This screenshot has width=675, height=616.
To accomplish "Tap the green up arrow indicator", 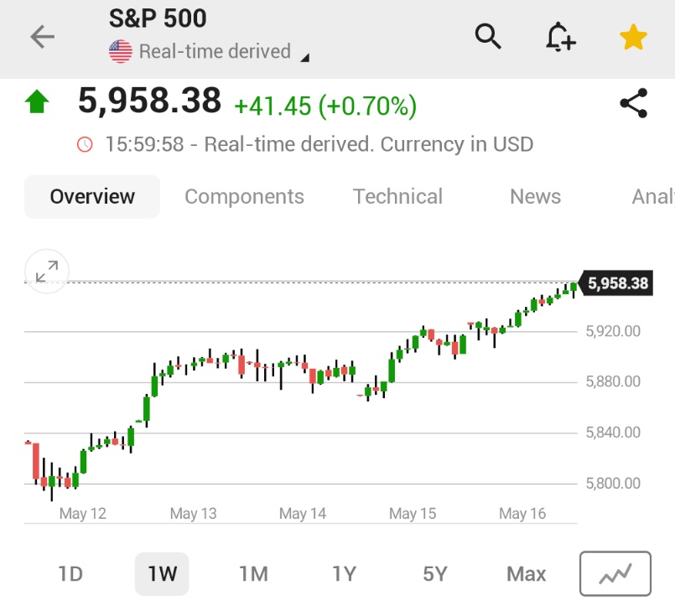I will 37,101.
